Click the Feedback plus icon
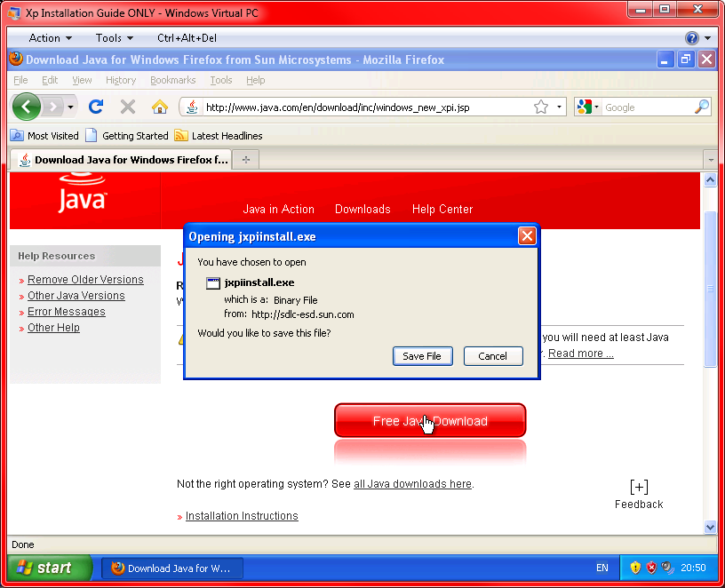 (639, 487)
